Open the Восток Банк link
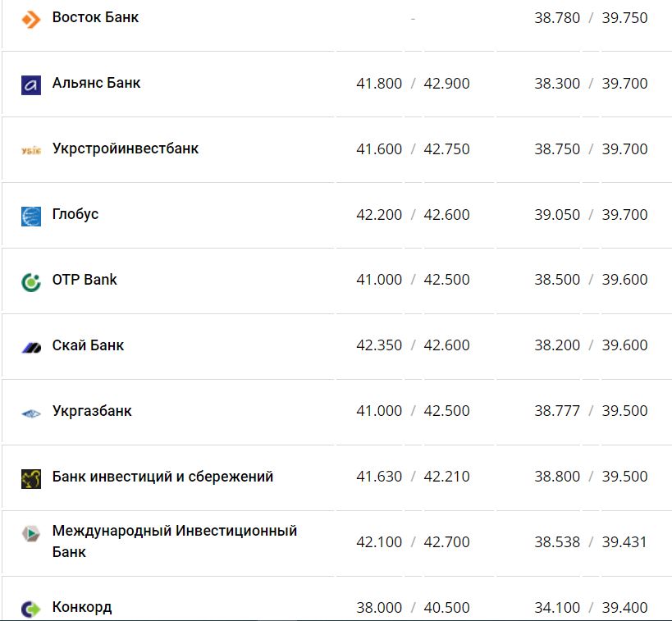This screenshot has height=621, width=672. click(x=95, y=17)
